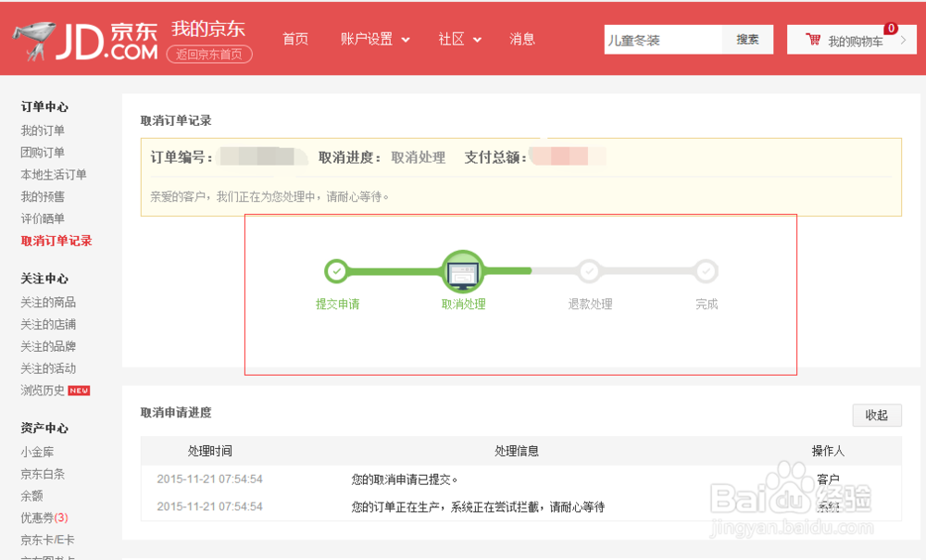Focus the search input field
The width and height of the screenshot is (926, 560).
[662, 40]
